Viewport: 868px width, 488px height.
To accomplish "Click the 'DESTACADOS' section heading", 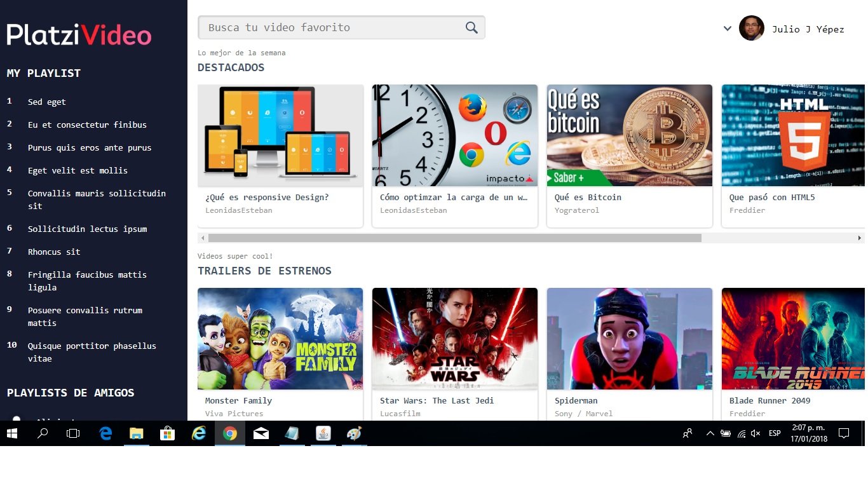I will [x=231, y=67].
